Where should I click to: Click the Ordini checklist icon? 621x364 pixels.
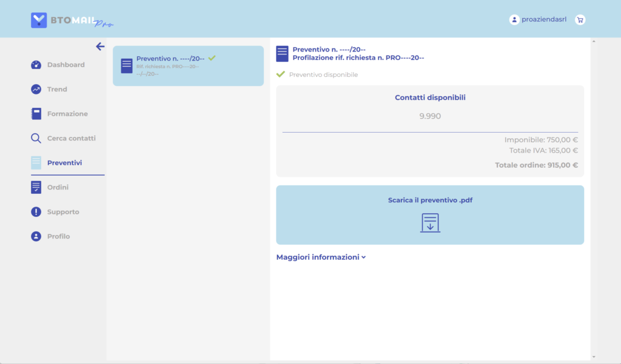tap(36, 187)
